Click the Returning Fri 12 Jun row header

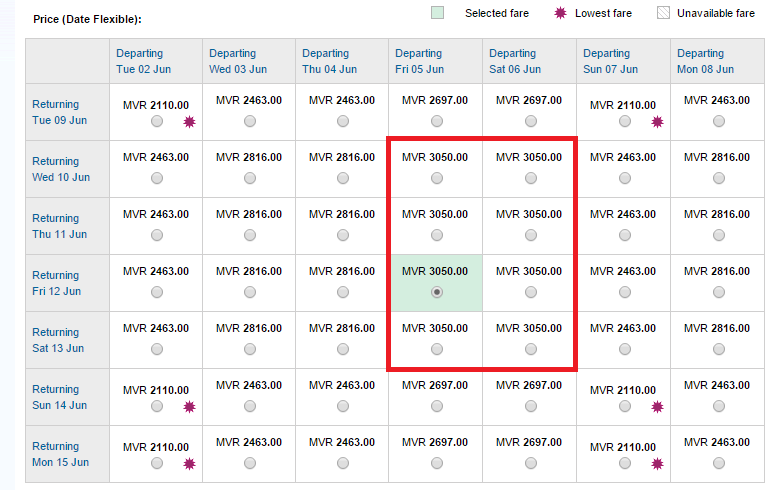click(56, 283)
